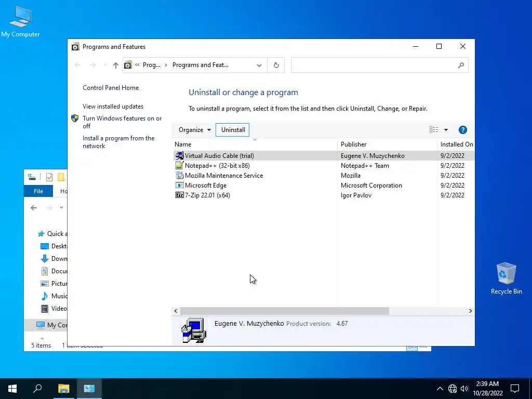532x399 pixels.
Task: Open Organize dropdown menu
Action: coord(195,130)
